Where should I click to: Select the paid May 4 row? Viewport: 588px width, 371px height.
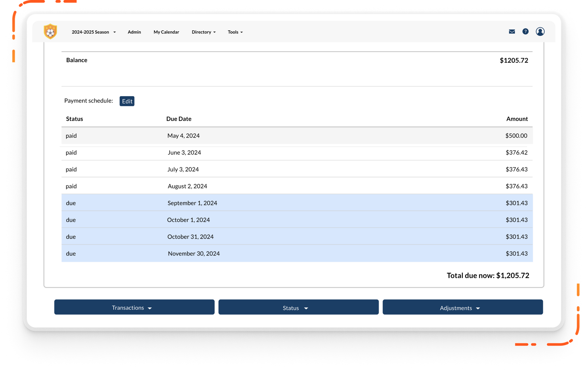click(x=296, y=135)
